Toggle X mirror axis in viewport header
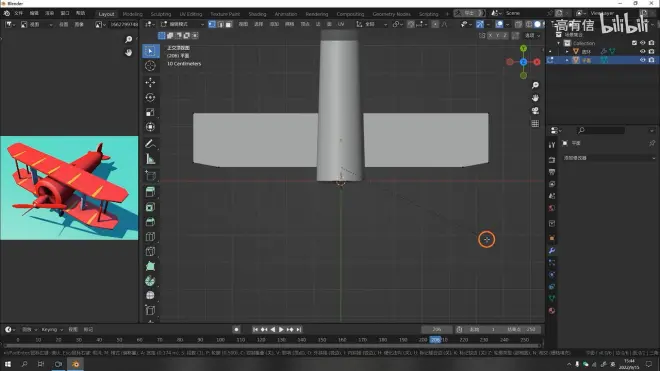 (x=490, y=35)
